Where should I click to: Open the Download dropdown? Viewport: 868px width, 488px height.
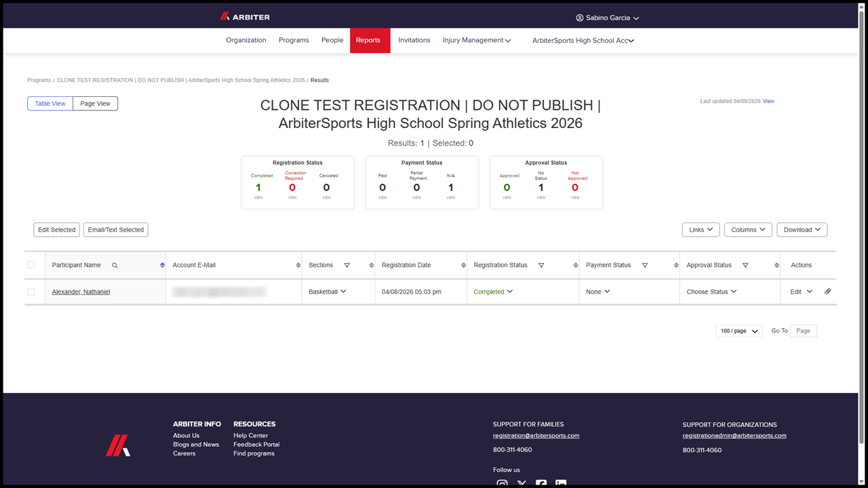coord(802,230)
